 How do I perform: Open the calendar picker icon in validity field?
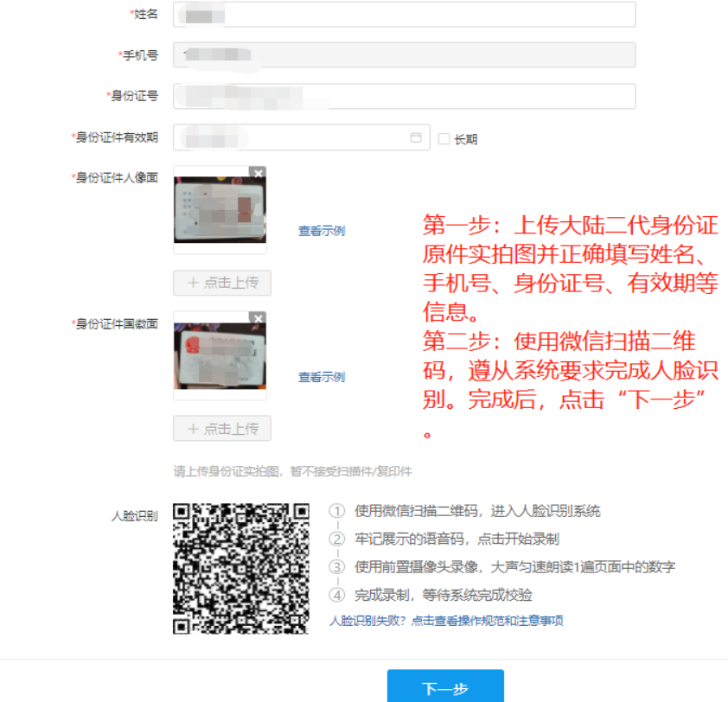pyautogui.click(x=415, y=137)
